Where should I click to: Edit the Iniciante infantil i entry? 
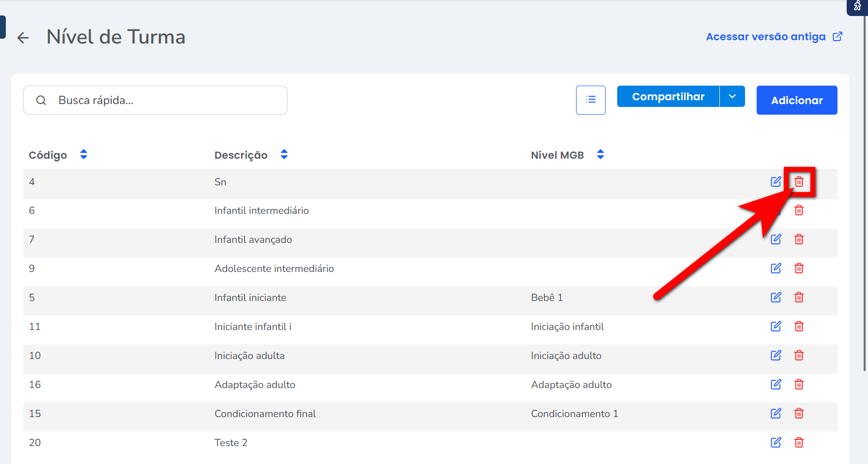tap(776, 327)
